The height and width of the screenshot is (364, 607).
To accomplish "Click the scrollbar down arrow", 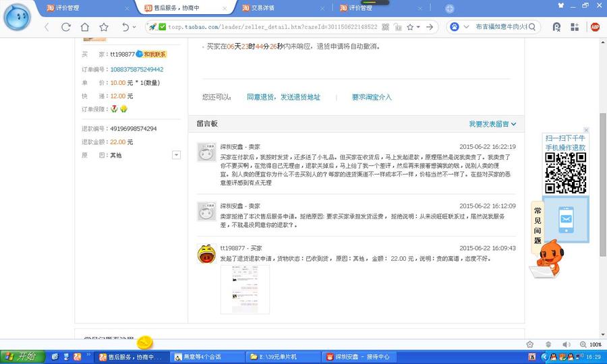I will click(603, 334).
